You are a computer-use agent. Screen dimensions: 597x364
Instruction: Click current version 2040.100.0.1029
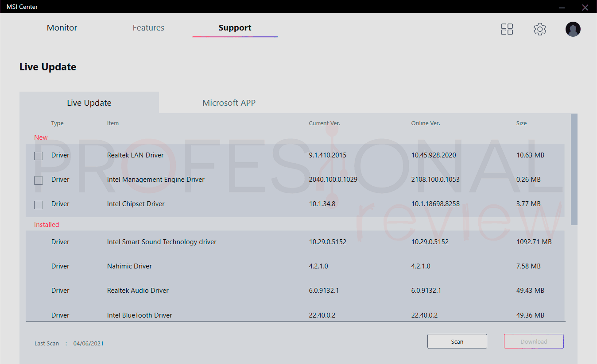click(333, 180)
